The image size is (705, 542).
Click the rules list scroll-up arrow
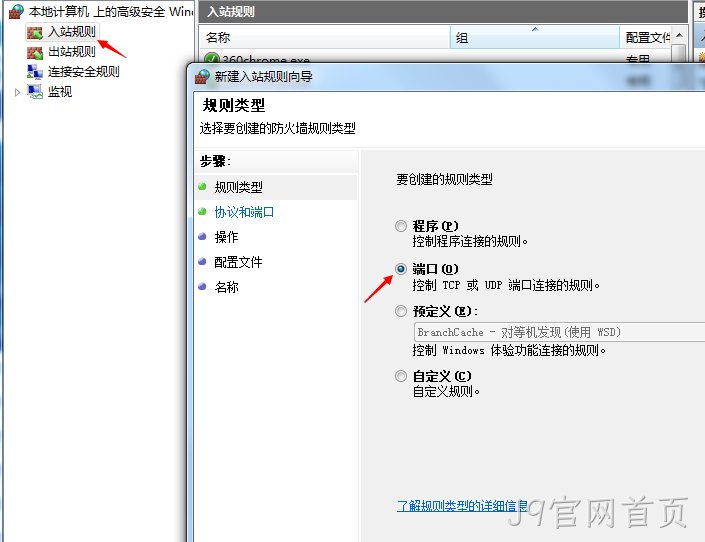(x=679, y=35)
